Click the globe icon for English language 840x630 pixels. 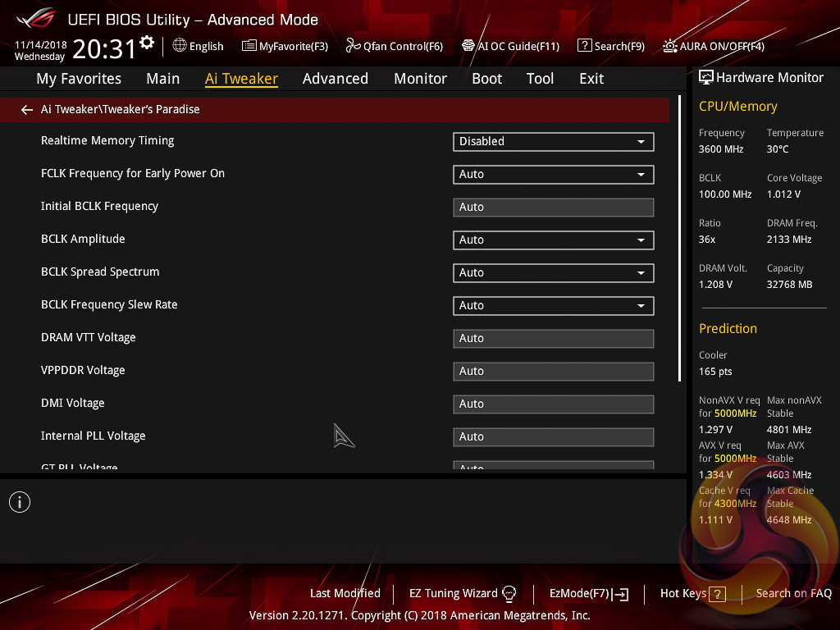[180, 46]
